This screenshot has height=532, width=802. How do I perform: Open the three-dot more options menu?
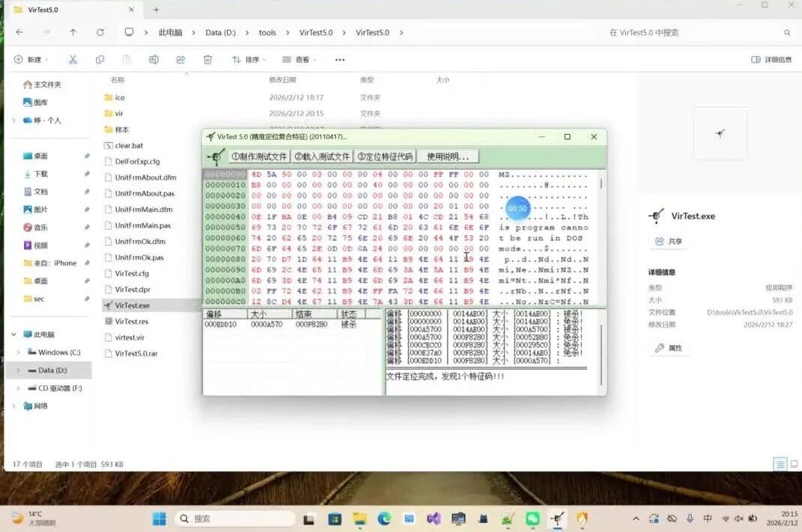340,60
